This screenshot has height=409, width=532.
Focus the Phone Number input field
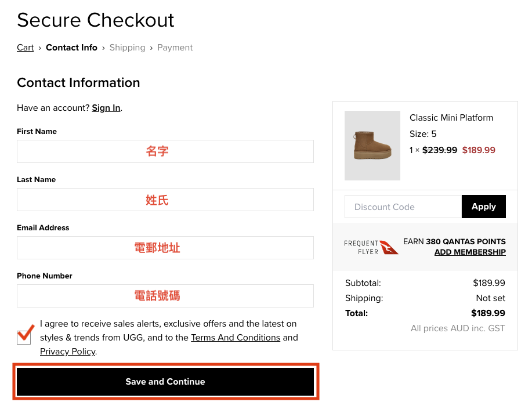165,296
